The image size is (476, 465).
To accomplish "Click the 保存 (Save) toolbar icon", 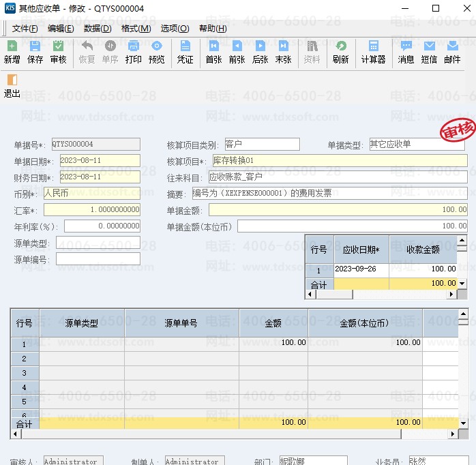I will [x=35, y=52].
